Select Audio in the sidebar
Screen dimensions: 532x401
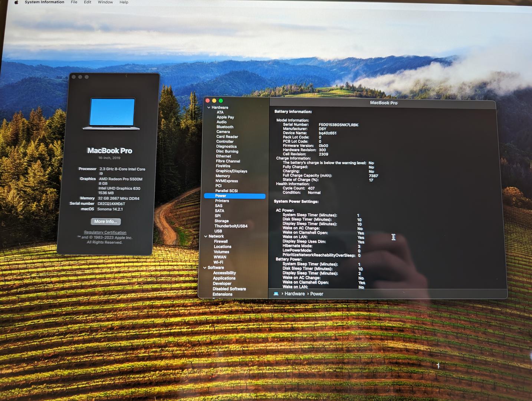pyautogui.click(x=221, y=122)
